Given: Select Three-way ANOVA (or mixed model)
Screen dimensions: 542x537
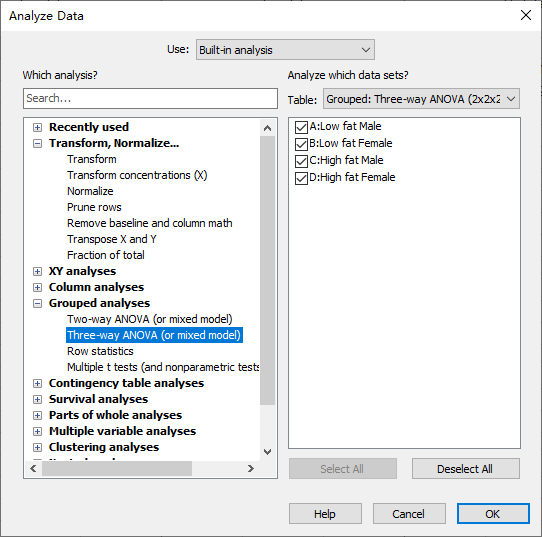Looking at the screenshot, I should click(x=154, y=335).
